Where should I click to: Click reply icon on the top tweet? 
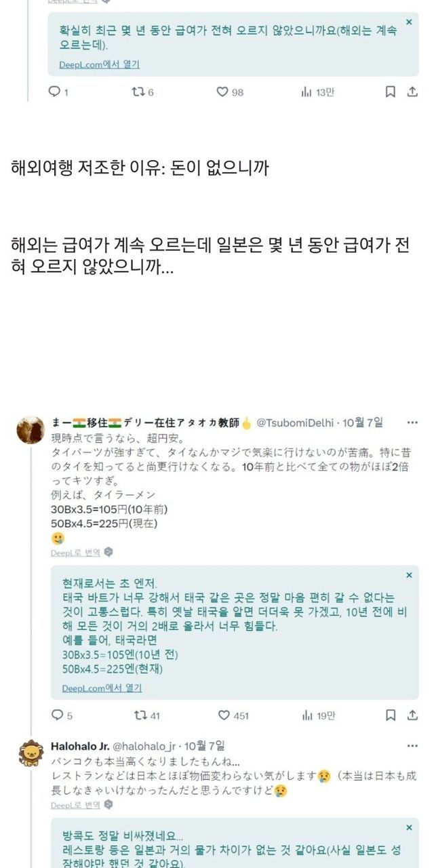click(x=54, y=92)
